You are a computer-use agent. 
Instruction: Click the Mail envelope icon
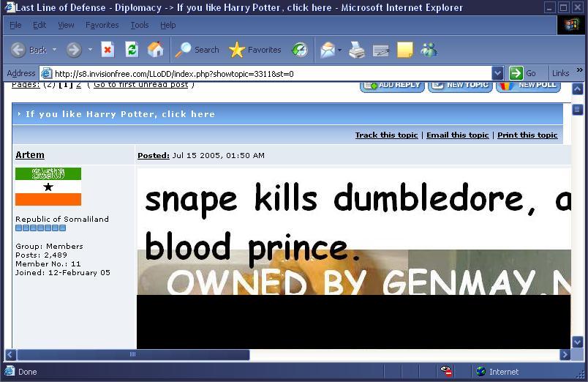328,50
